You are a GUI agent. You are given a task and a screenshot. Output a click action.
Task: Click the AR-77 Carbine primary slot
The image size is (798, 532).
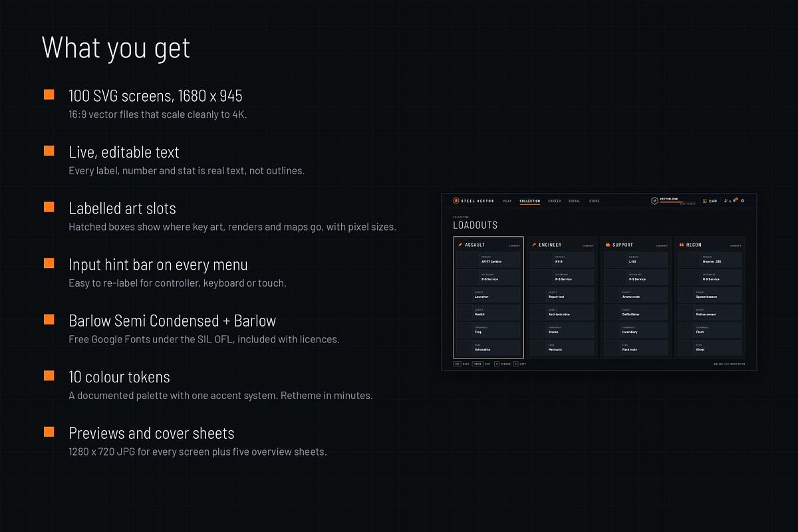coord(489,259)
